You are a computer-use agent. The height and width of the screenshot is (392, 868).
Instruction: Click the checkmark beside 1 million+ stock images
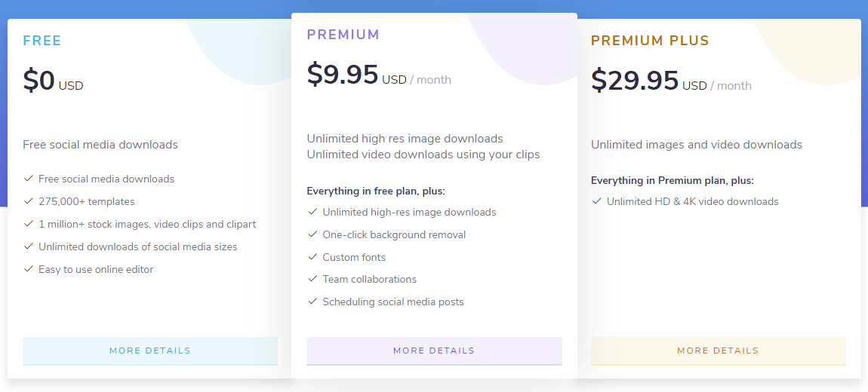click(28, 224)
